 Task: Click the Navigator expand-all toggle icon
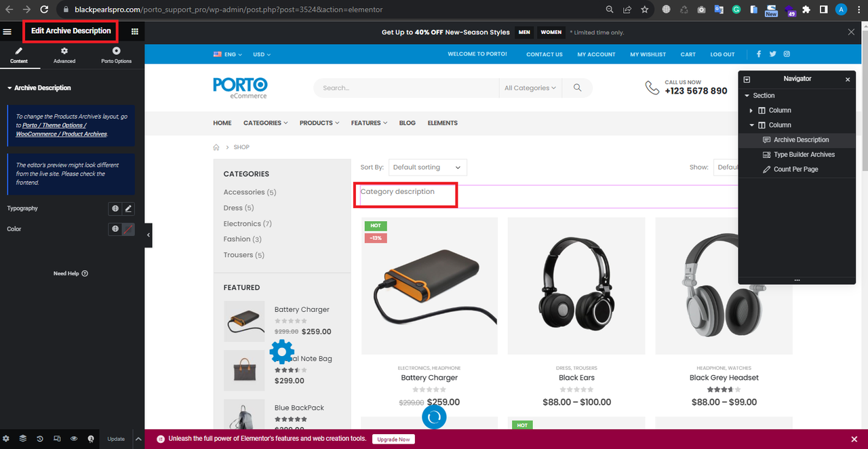pyautogui.click(x=747, y=79)
